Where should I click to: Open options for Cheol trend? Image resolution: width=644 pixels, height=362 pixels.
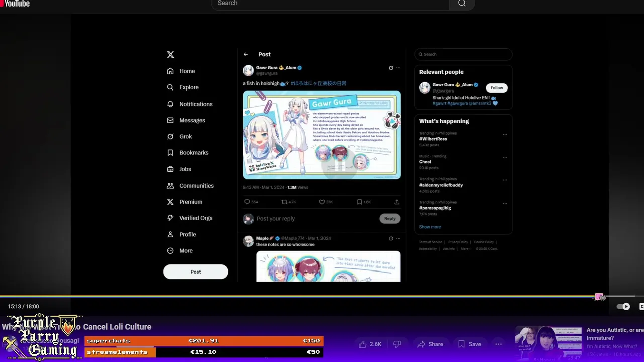click(505, 157)
